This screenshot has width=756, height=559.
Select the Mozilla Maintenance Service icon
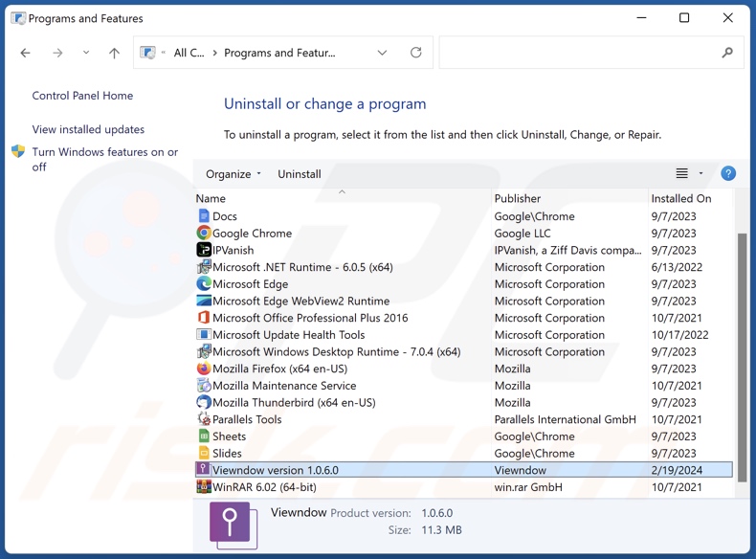click(204, 386)
